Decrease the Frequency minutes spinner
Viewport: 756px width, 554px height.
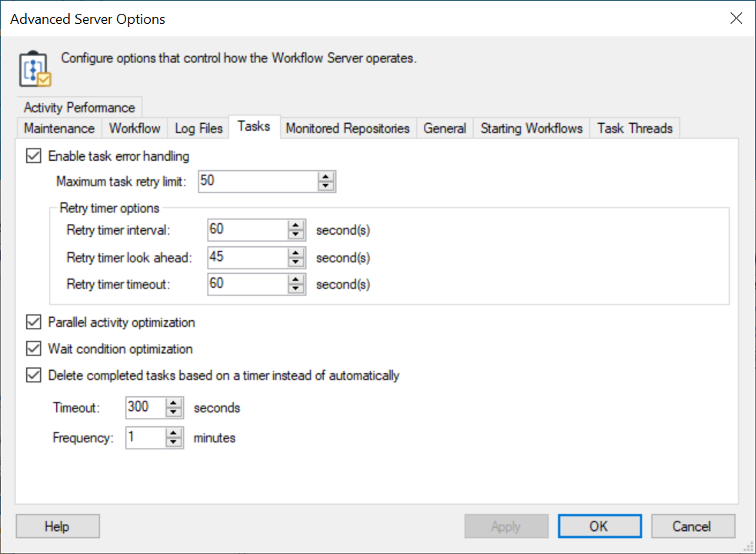175,442
